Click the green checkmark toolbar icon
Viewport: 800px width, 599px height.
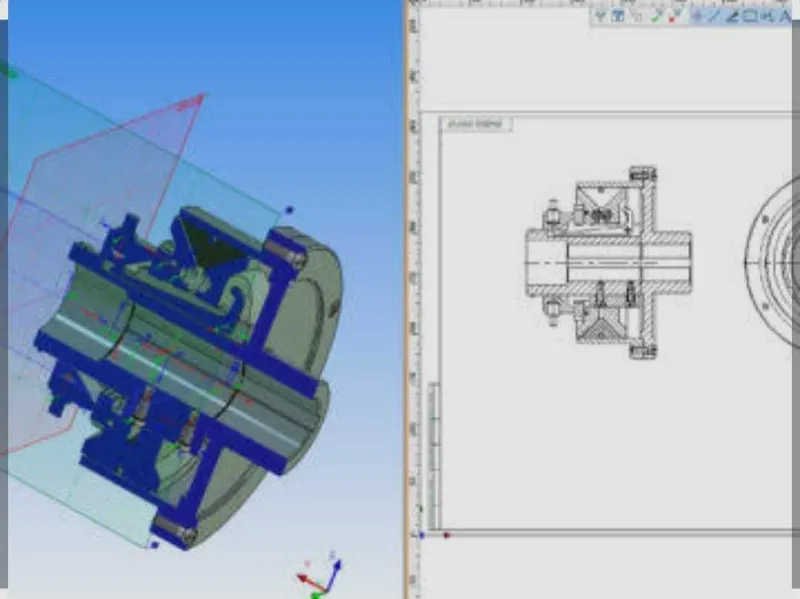pos(657,16)
